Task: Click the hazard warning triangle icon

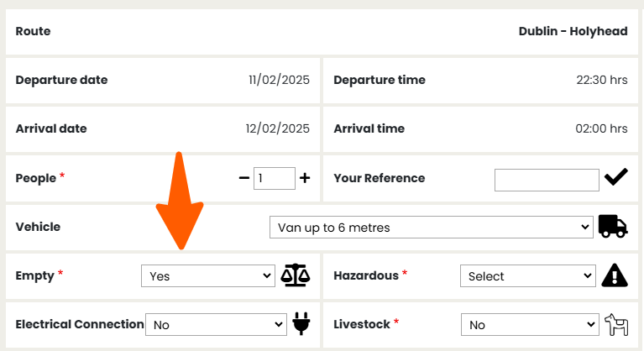Action: pyautogui.click(x=615, y=275)
